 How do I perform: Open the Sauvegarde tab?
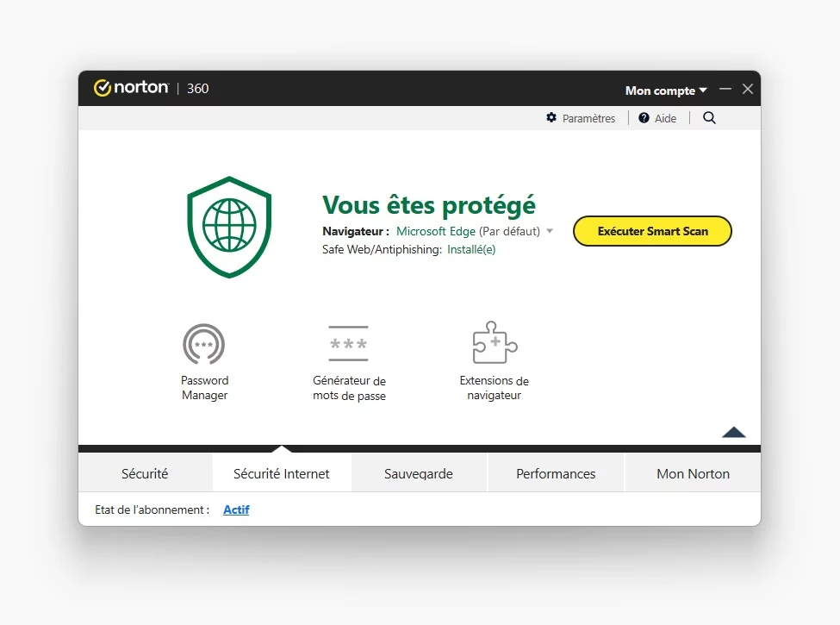click(x=419, y=474)
